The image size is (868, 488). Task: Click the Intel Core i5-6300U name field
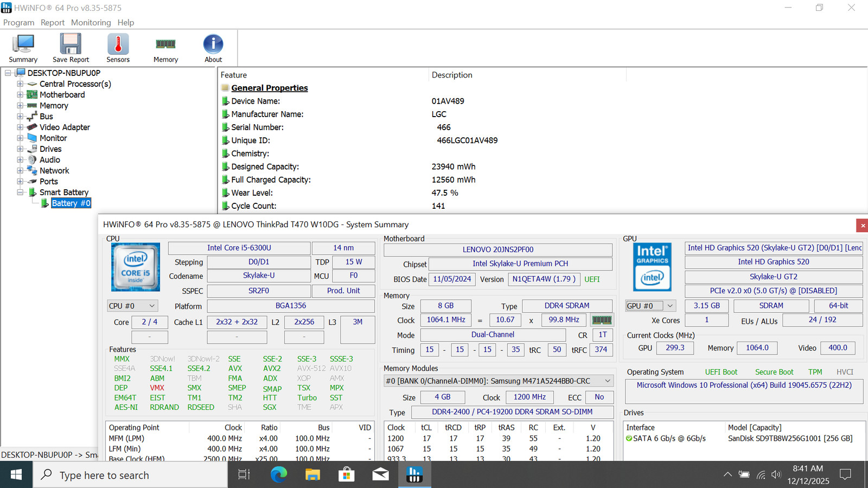[x=239, y=248]
